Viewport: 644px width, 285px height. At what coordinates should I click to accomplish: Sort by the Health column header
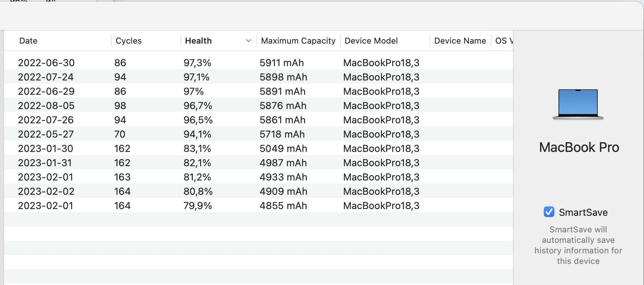[x=198, y=41]
